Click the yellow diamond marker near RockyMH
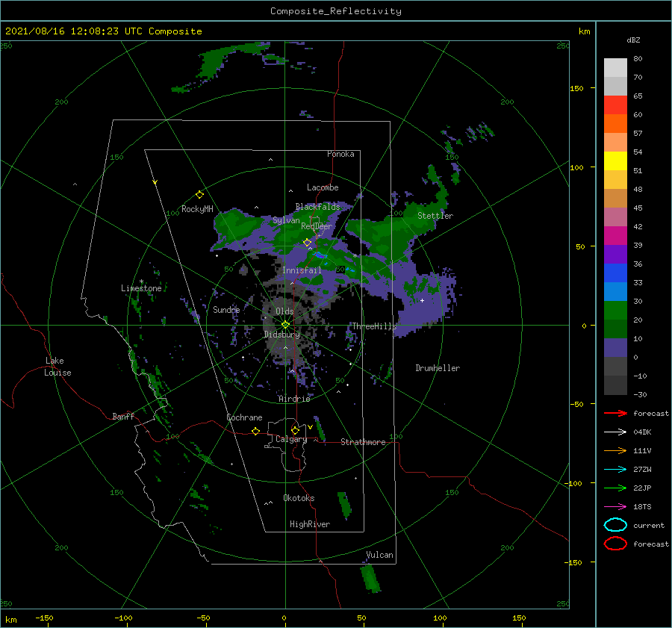Image resolution: width=672 pixels, height=628 pixels. pos(199,195)
